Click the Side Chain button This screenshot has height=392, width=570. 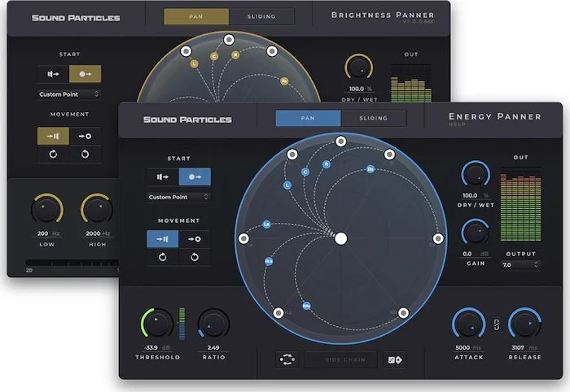[341, 359]
